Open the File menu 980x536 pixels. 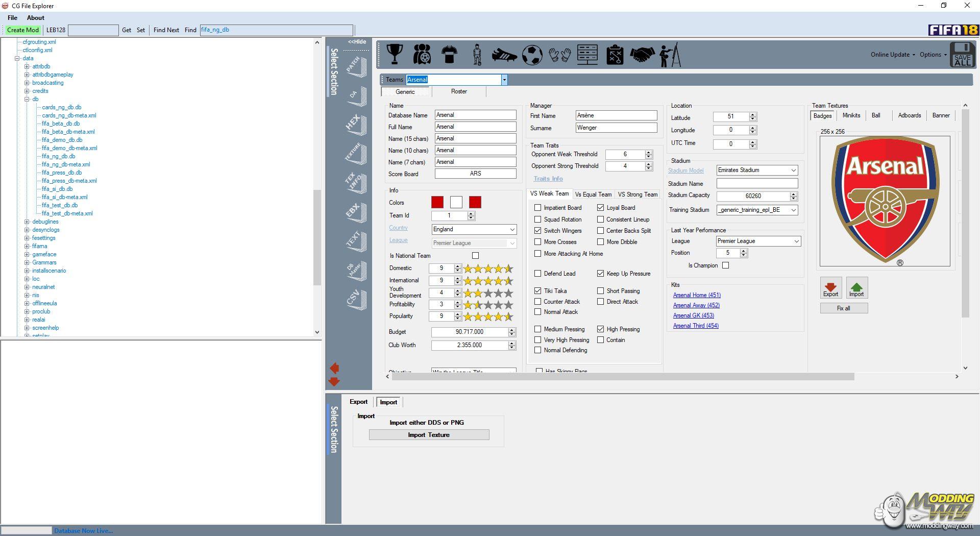tap(12, 17)
